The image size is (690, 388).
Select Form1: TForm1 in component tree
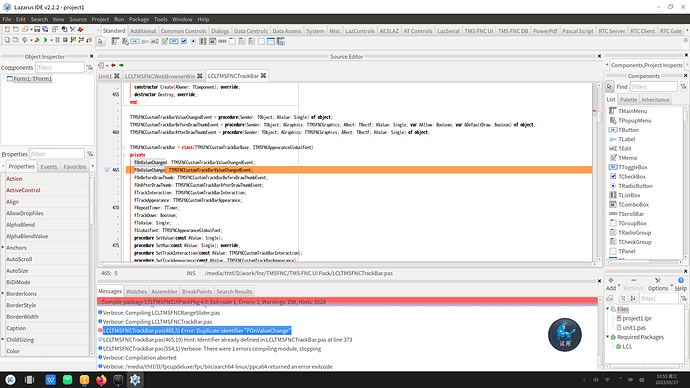(x=33, y=79)
